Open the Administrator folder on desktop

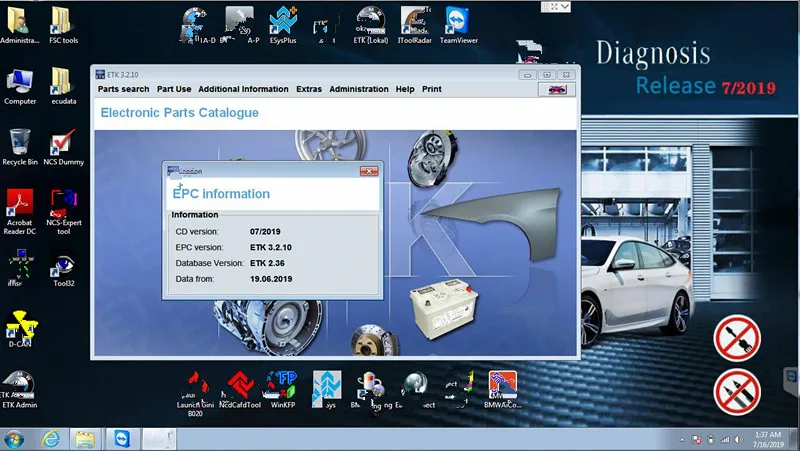tap(19, 26)
